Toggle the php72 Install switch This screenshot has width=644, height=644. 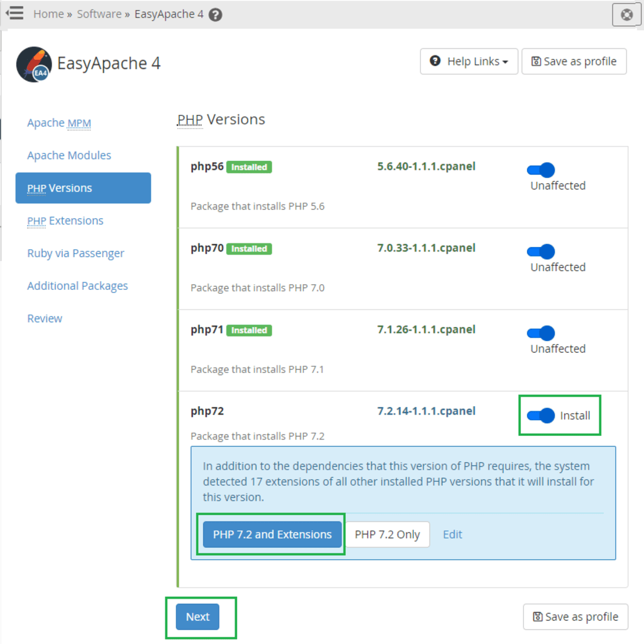tap(540, 416)
